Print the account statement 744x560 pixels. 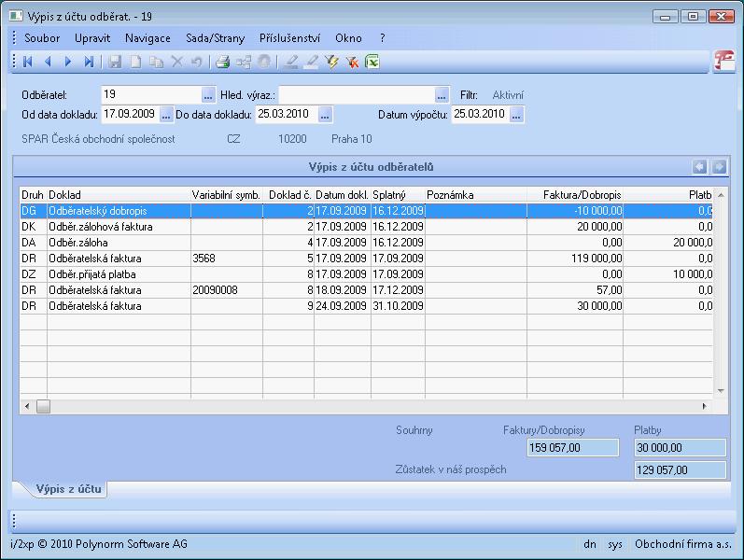click(223, 62)
